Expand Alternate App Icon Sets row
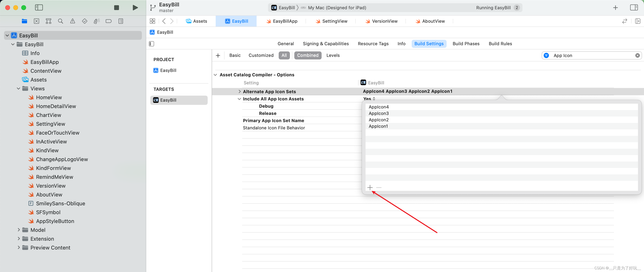This screenshot has width=644, height=272. [239, 92]
